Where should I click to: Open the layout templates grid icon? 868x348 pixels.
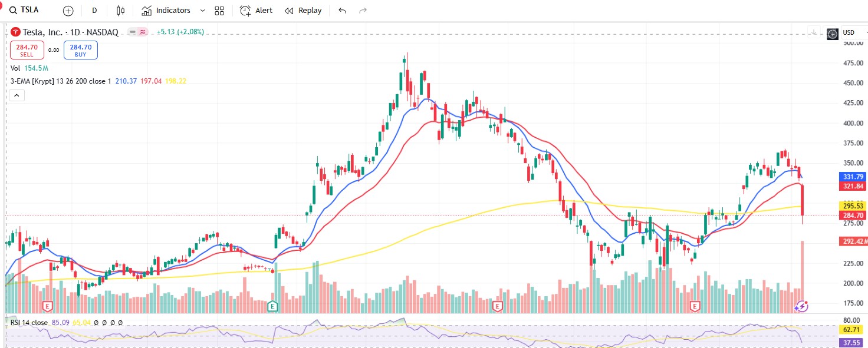(x=219, y=11)
